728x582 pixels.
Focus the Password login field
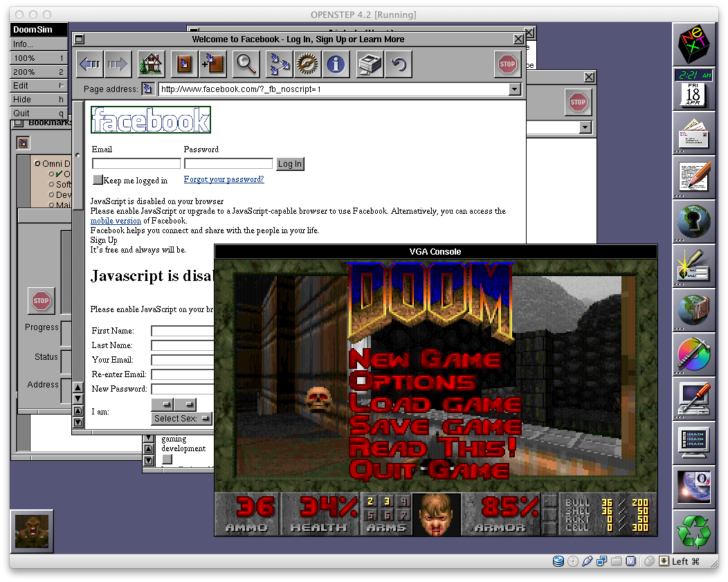pos(228,163)
